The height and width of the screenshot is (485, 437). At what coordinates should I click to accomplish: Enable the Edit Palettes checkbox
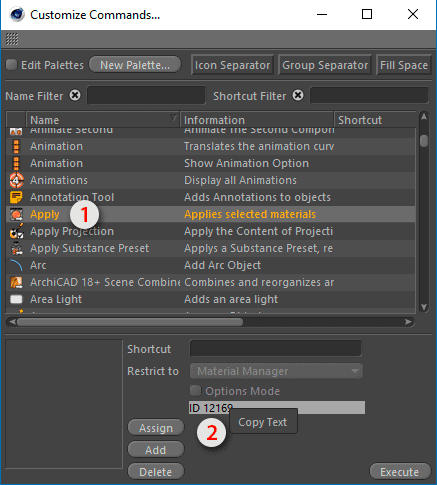12,65
